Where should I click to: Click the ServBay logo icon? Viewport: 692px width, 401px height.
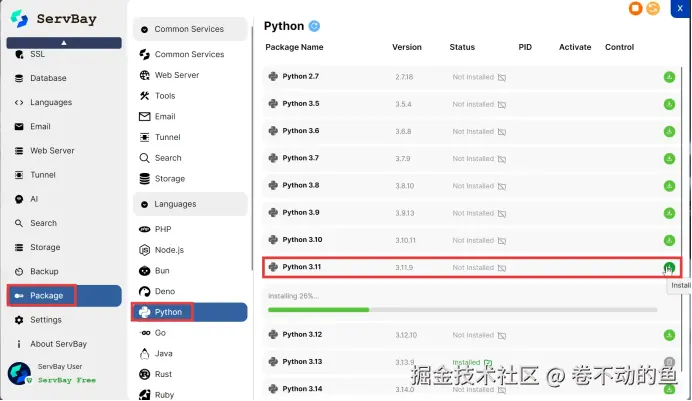[19, 19]
